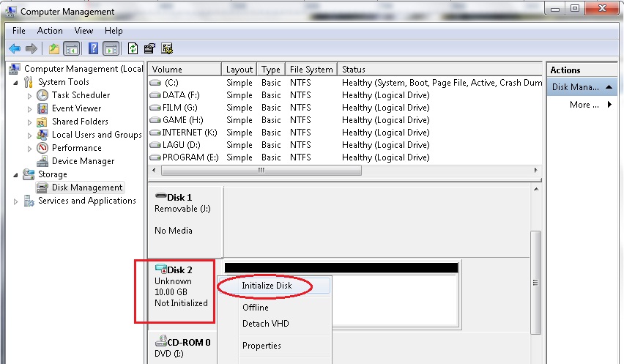Click the blue Help question mark icon
Viewport: 624px width, 364px height.
(x=94, y=48)
